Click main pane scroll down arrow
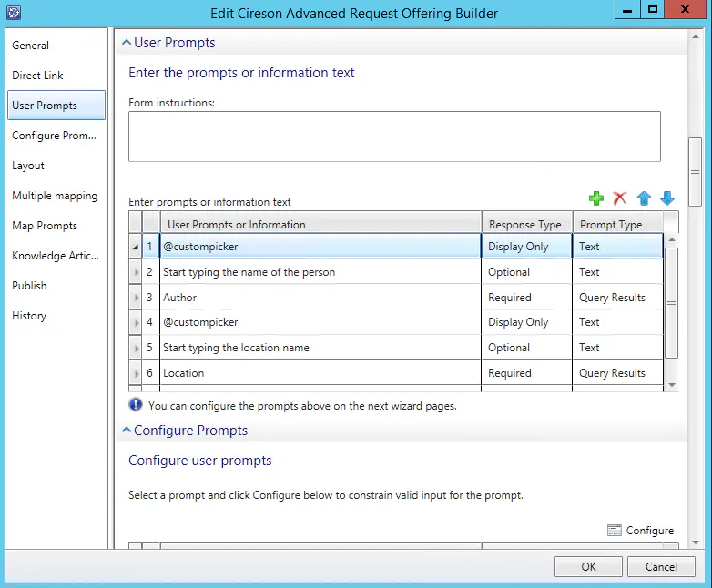Screen dimensions: 712x588 click(x=695, y=542)
